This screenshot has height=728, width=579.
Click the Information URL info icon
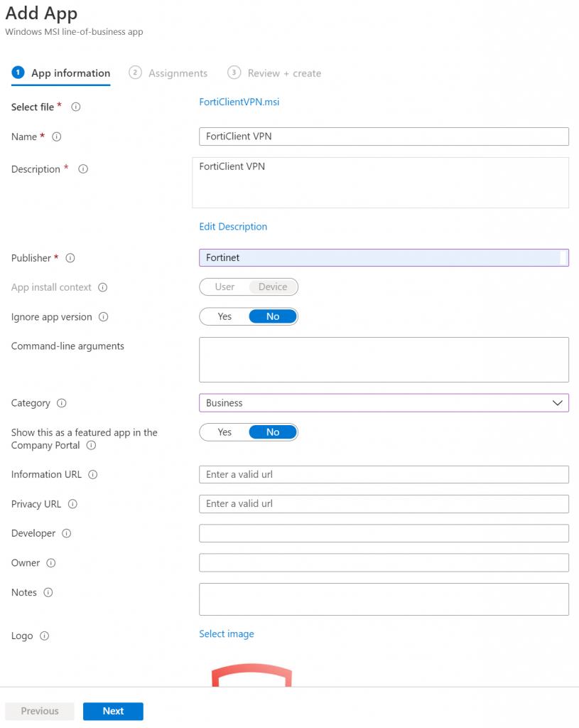click(93, 474)
